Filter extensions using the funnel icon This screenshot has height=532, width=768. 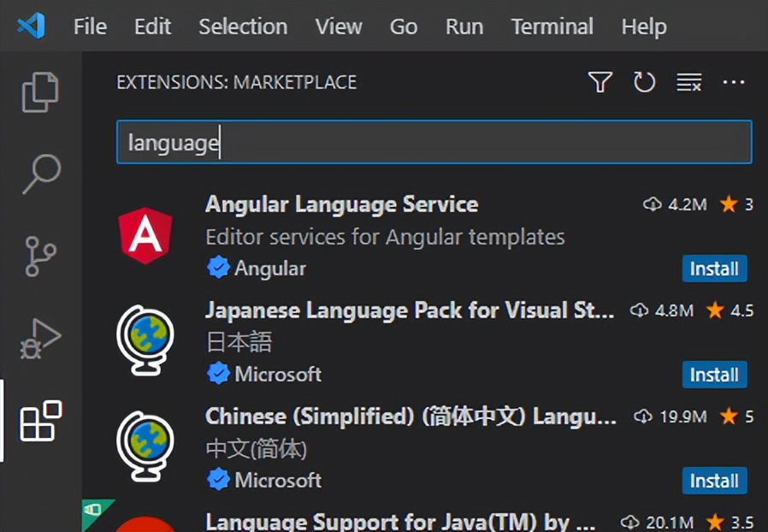(x=600, y=82)
